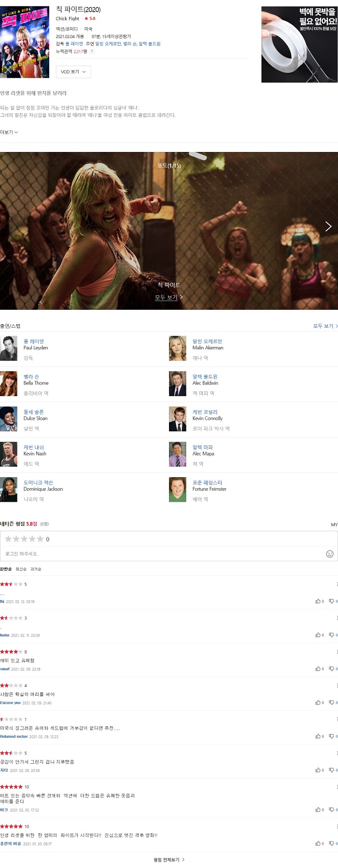Image resolution: width=338 pixels, height=868 pixels.
Task: Open the VOD 보기 dropdown
Action: pos(73,72)
